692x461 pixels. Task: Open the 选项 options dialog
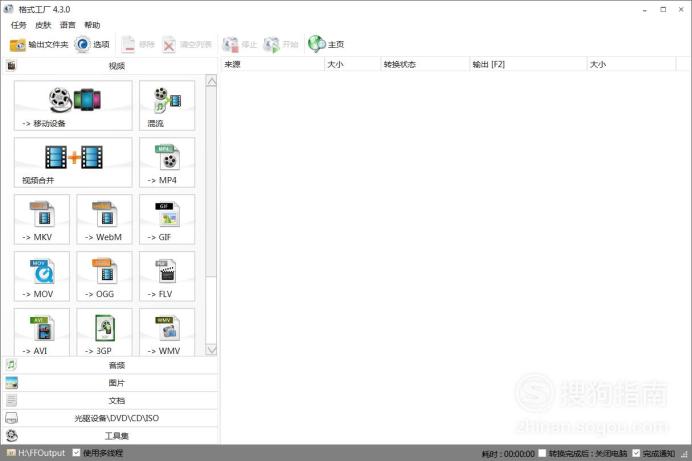[x=92, y=44]
